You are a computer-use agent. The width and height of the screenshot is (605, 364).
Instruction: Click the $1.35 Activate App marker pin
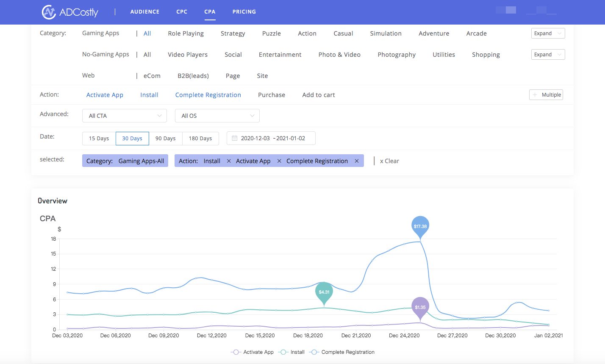[420, 307]
